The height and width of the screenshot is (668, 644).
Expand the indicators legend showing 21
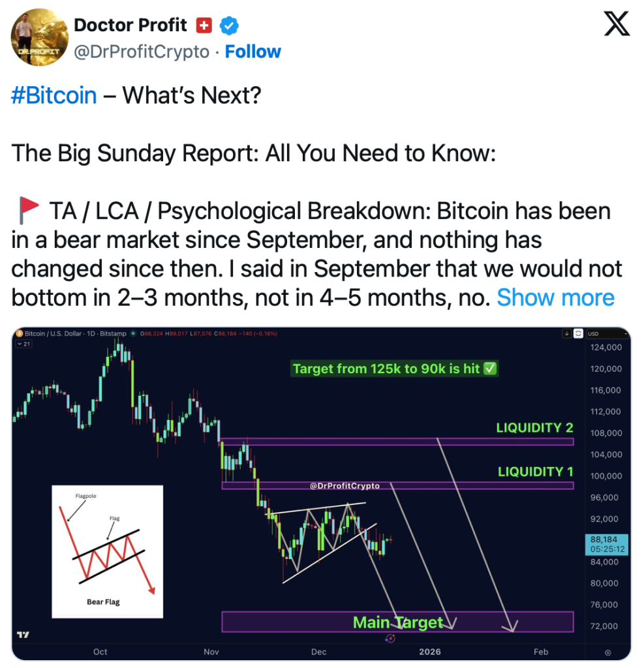pyautogui.click(x=23, y=343)
